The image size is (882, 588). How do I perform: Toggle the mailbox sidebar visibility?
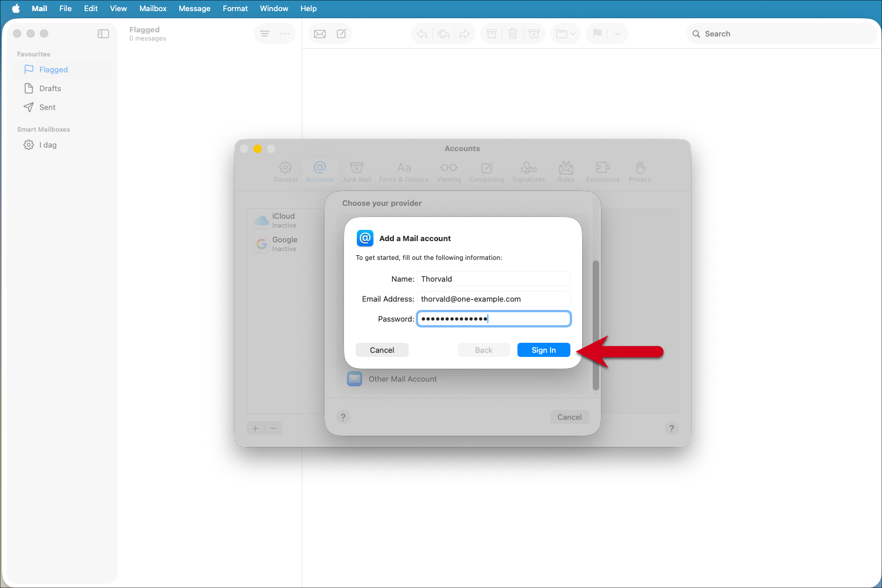[103, 34]
